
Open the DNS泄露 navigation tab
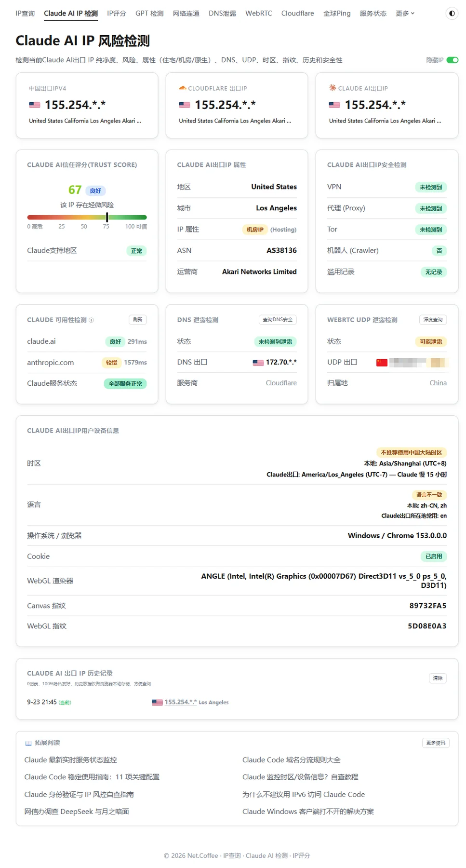click(x=222, y=14)
